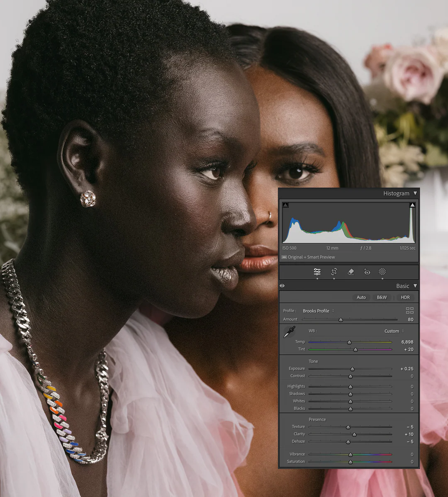
Task: Select the Edit sliders tool icon
Action: [317, 272]
